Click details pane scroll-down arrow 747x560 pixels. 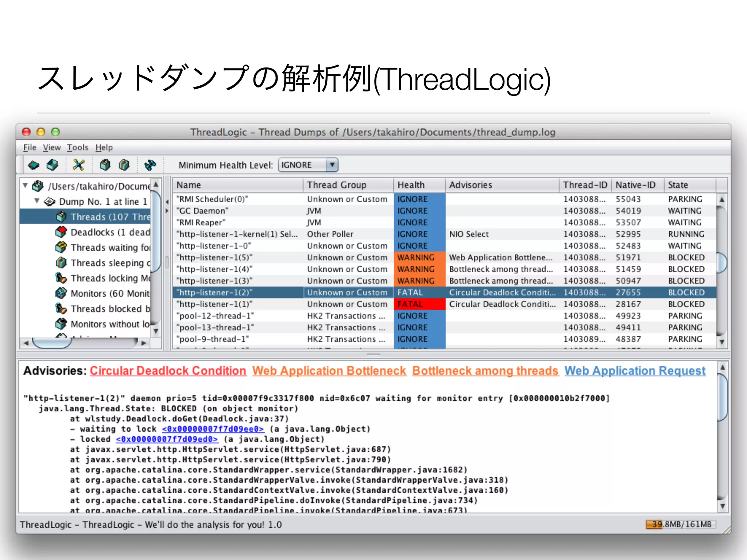(x=722, y=506)
